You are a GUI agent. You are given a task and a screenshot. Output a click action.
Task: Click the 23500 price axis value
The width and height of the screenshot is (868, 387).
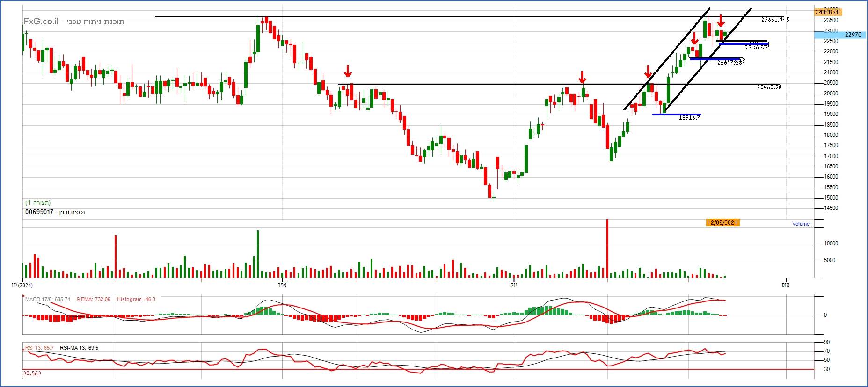[831, 20]
